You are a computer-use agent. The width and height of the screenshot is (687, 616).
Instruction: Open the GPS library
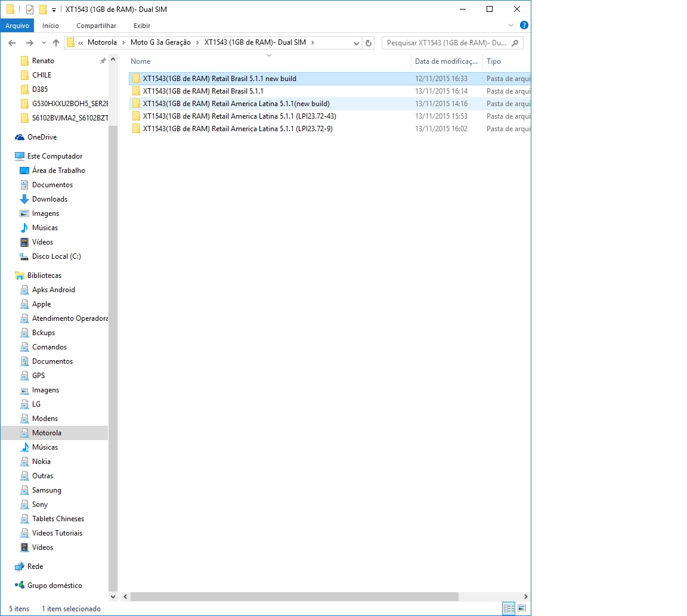(39, 376)
